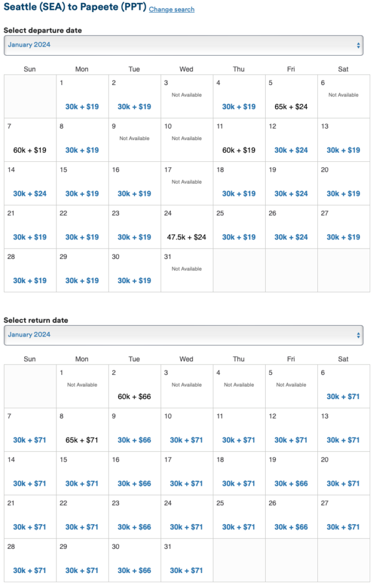The image size is (376, 588).
Task: Pick departure January 12 fare 30k + $24
Action: point(291,150)
